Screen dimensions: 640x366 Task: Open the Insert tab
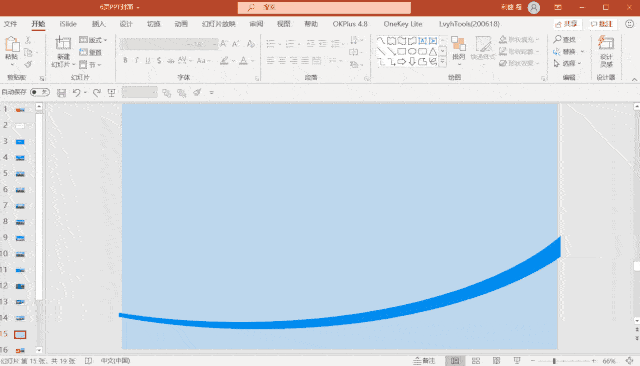[98, 24]
